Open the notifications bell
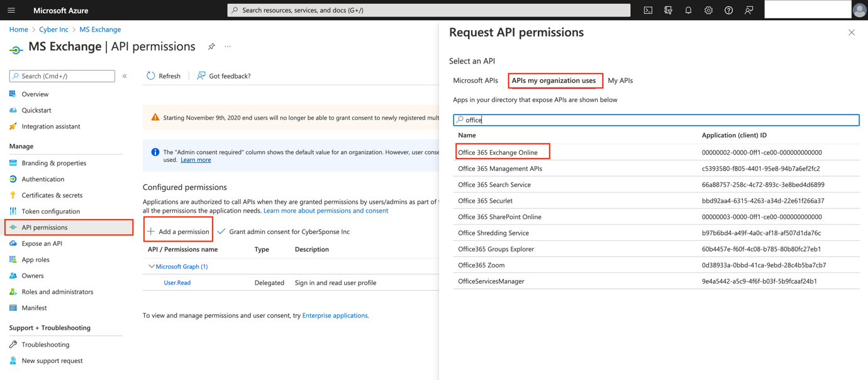This screenshot has width=868, height=380. [688, 10]
